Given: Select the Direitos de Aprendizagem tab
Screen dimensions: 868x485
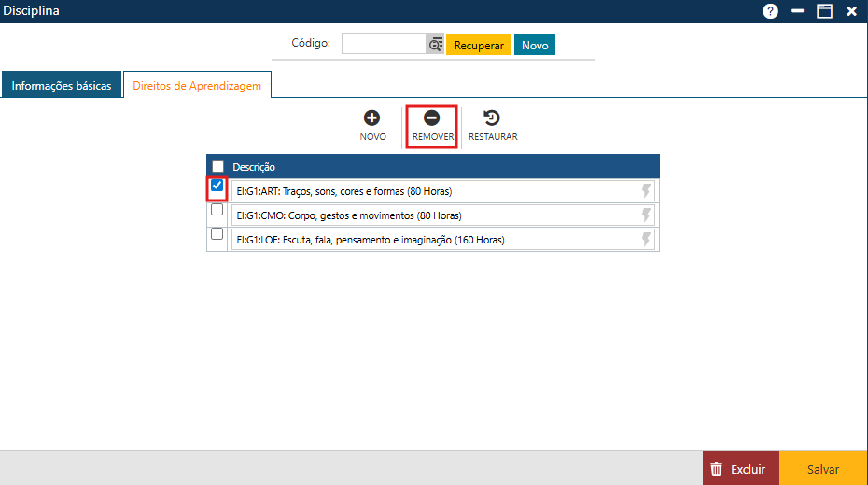Looking at the screenshot, I should pos(197,85).
